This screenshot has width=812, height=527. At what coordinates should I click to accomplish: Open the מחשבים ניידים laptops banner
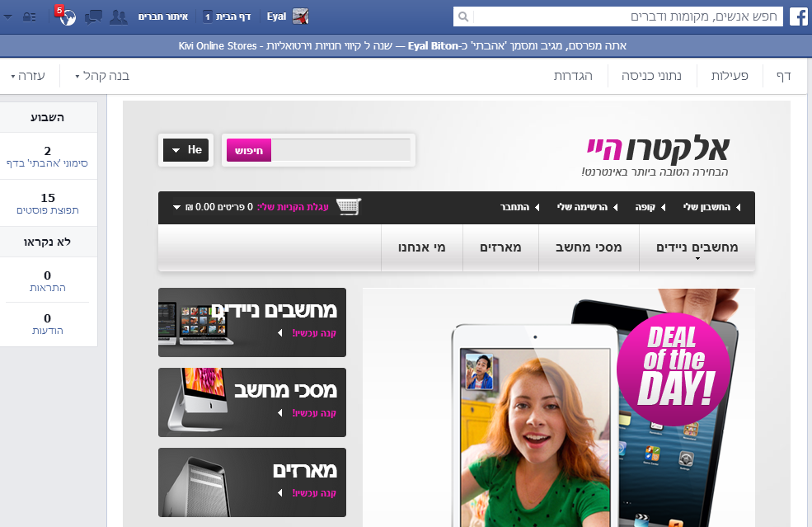click(252, 322)
